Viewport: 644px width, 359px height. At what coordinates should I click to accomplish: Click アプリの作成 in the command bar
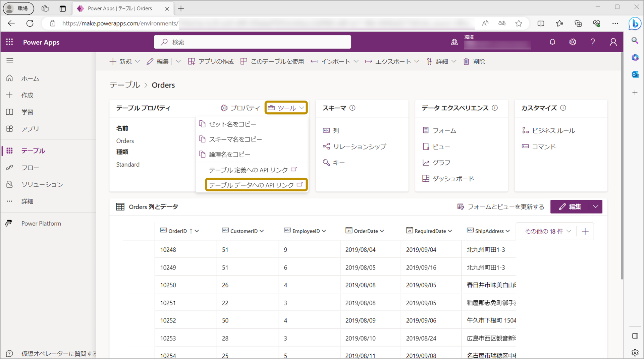(x=211, y=61)
